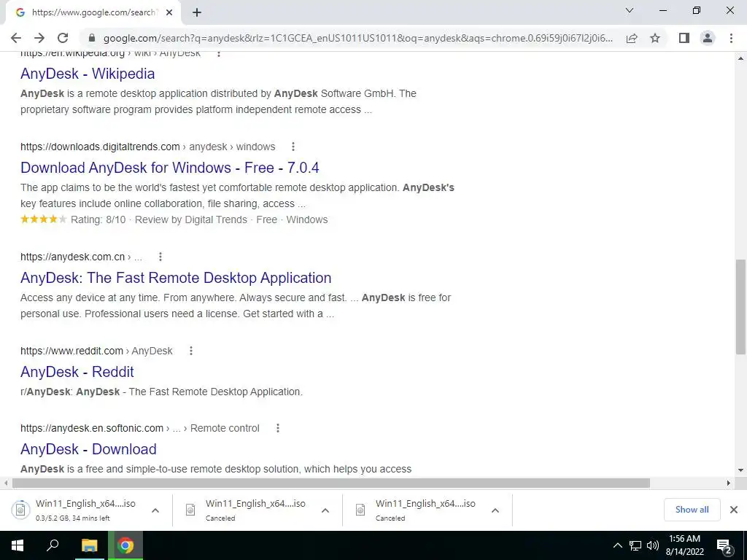Open the AnyDesk - Download softonic link
The image size is (747, 560).
click(x=88, y=449)
